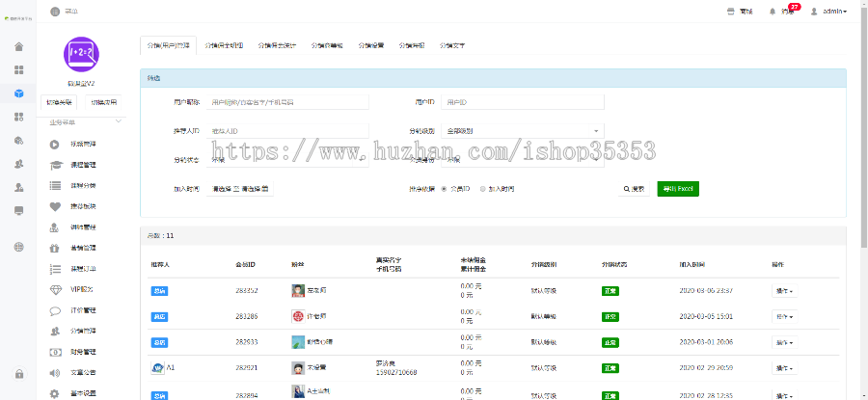Collapse the sidebar business menu chevron
The image size is (868, 400).
pos(118,121)
